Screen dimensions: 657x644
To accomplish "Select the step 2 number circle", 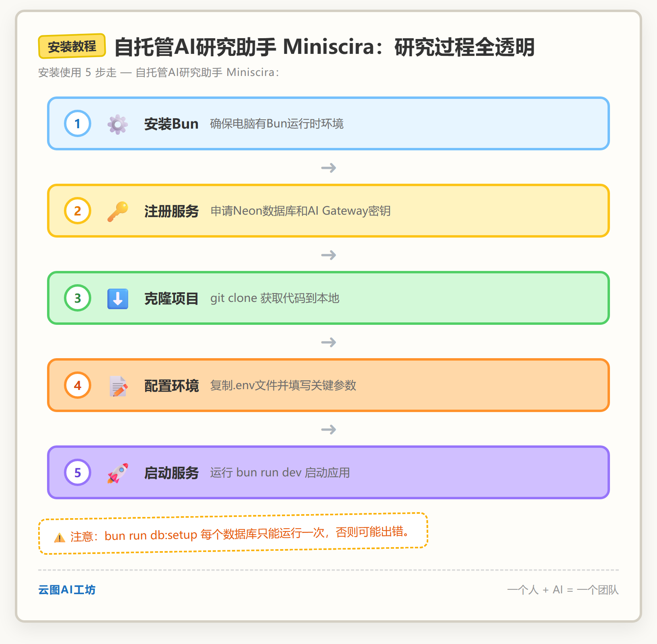I will (78, 211).
